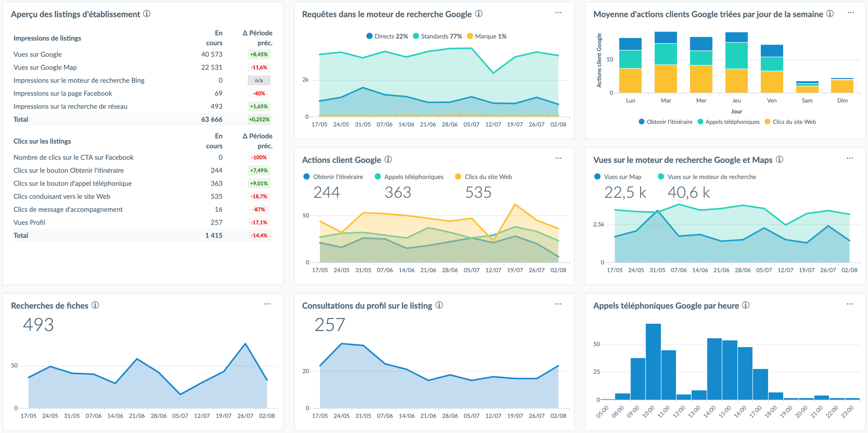Toggle Standards 77% legend series
The height and width of the screenshot is (433, 868).
tap(437, 36)
